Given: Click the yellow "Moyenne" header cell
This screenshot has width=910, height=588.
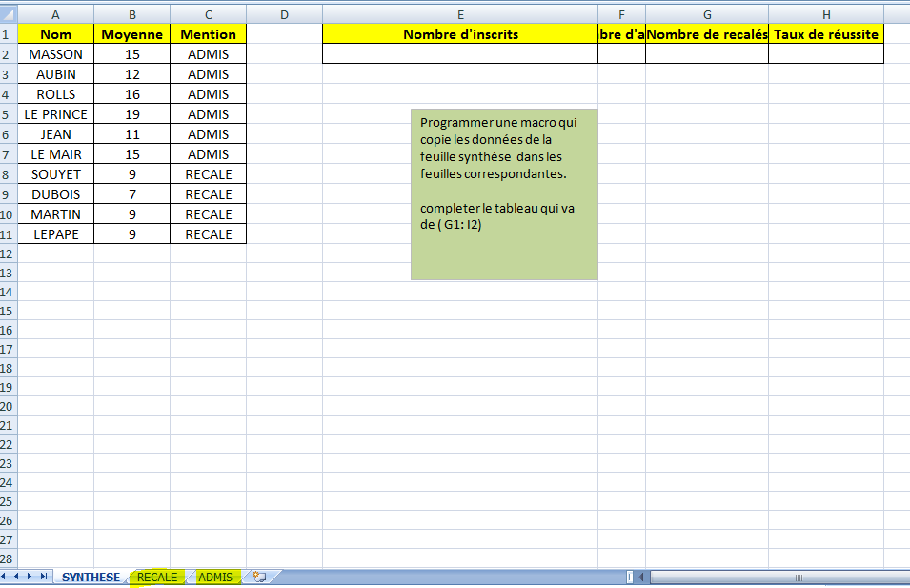Looking at the screenshot, I should (132, 34).
